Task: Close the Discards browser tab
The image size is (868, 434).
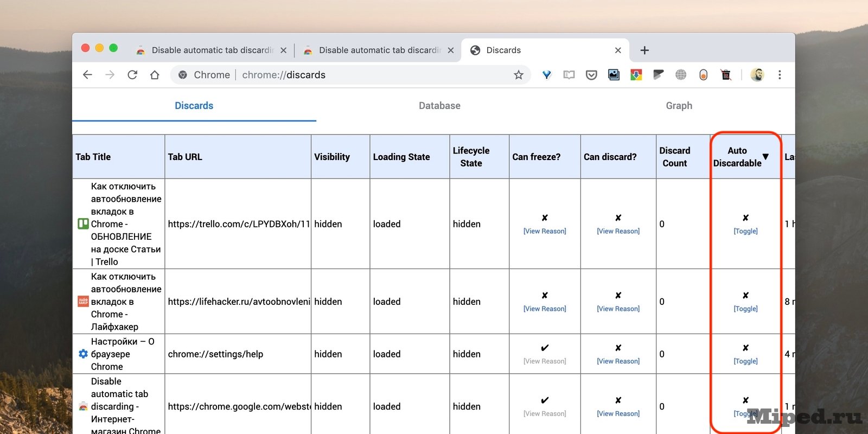Action: pyautogui.click(x=618, y=50)
